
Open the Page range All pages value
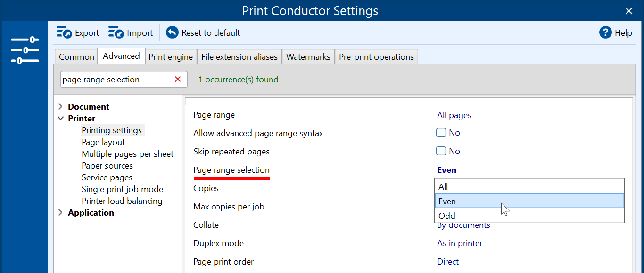coord(454,115)
